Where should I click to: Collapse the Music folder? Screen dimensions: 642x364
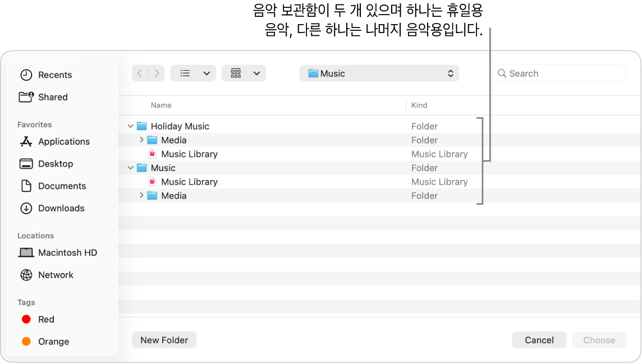(x=131, y=168)
